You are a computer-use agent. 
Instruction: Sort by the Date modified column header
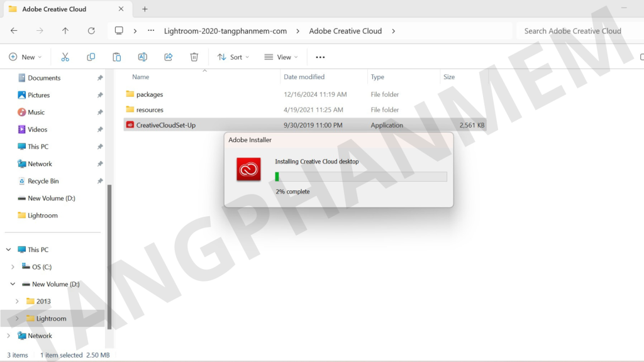pyautogui.click(x=304, y=77)
